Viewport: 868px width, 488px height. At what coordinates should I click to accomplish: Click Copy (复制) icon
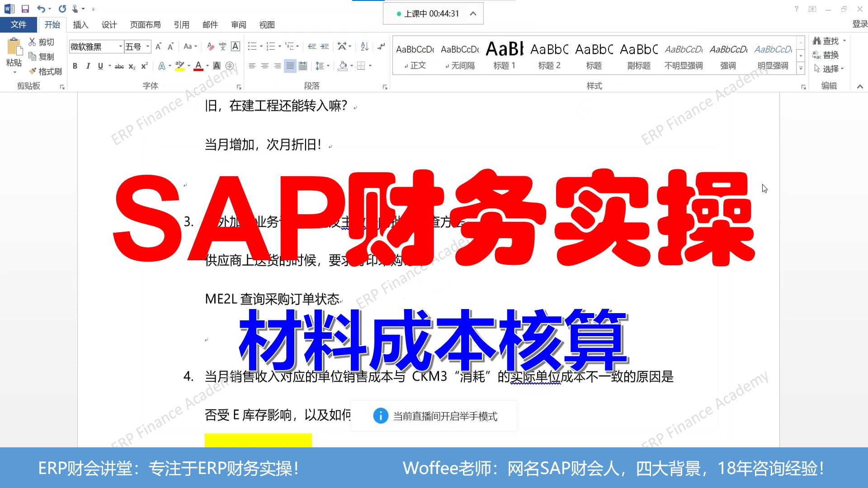(x=32, y=56)
